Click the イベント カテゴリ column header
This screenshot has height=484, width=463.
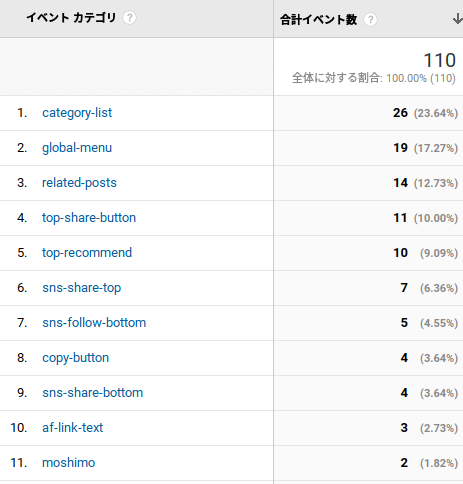(71, 18)
